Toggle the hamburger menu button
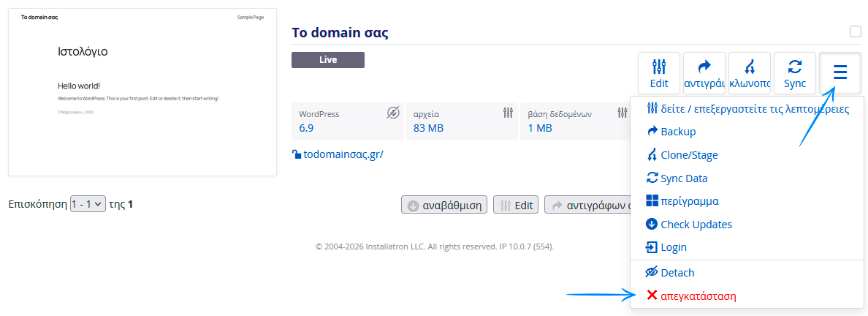 pyautogui.click(x=840, y=74)
